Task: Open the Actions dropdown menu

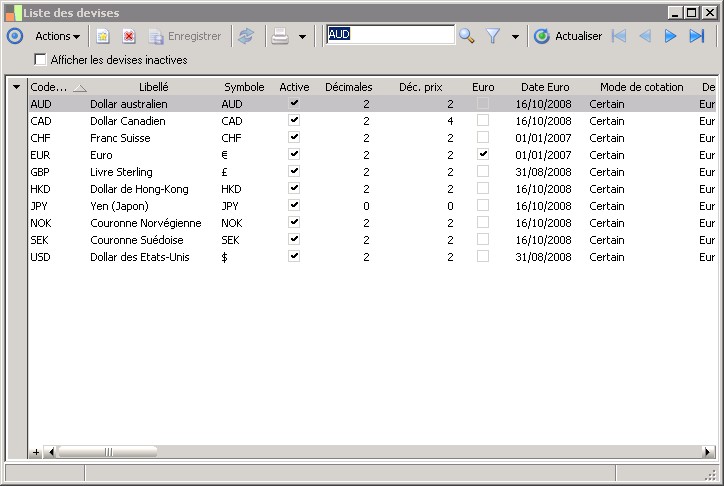Action: tap(57, 36)
